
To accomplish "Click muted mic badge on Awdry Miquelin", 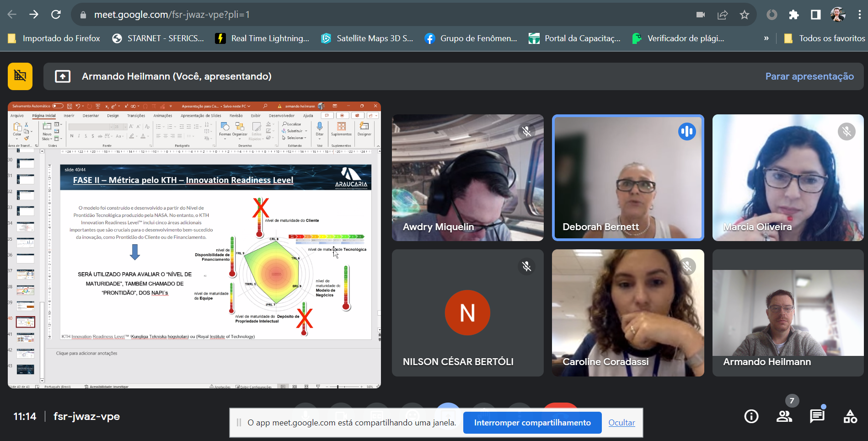I will pyautogui.click(x=526, y=132).
